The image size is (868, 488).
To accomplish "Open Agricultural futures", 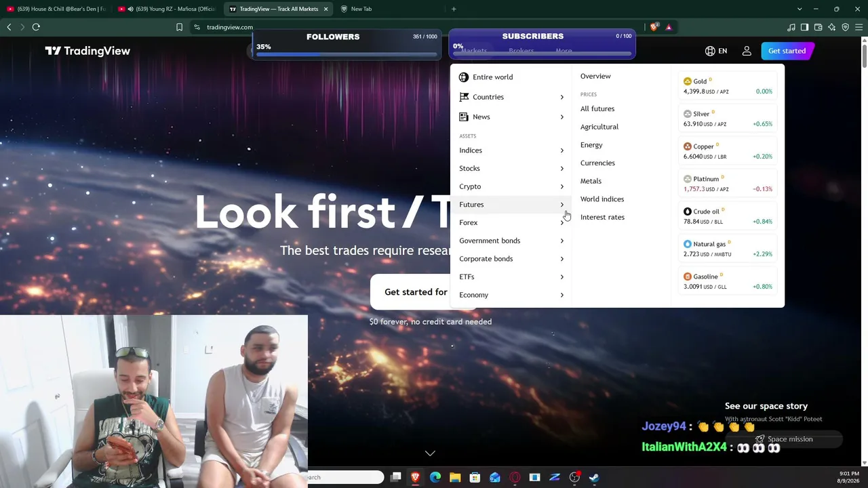I will pos(599,127).
